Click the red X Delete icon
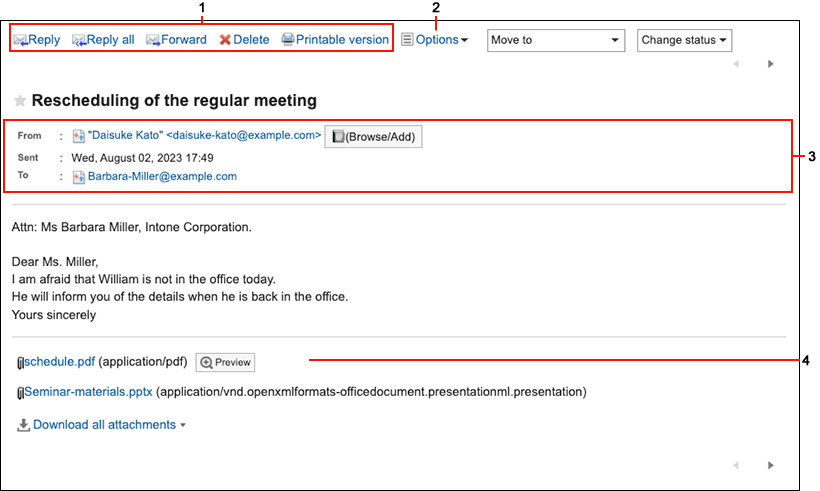Viewport: 820px width, 491px height. (x=225, y=40)
